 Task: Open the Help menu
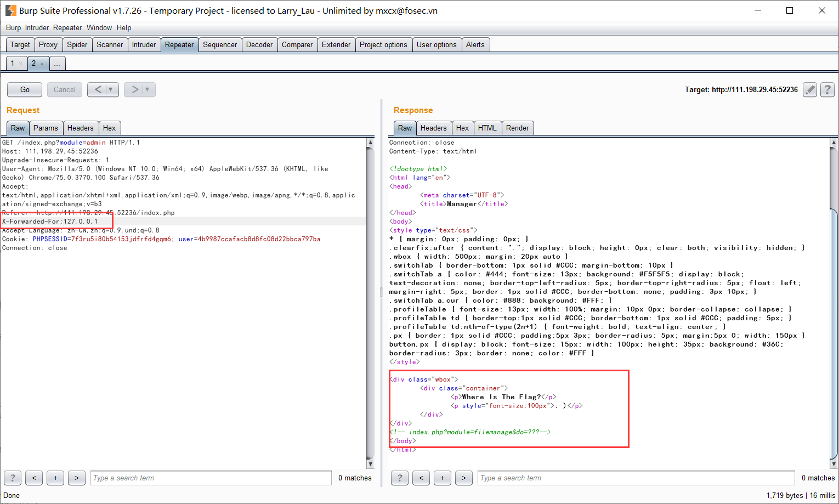tap(124, 27)
